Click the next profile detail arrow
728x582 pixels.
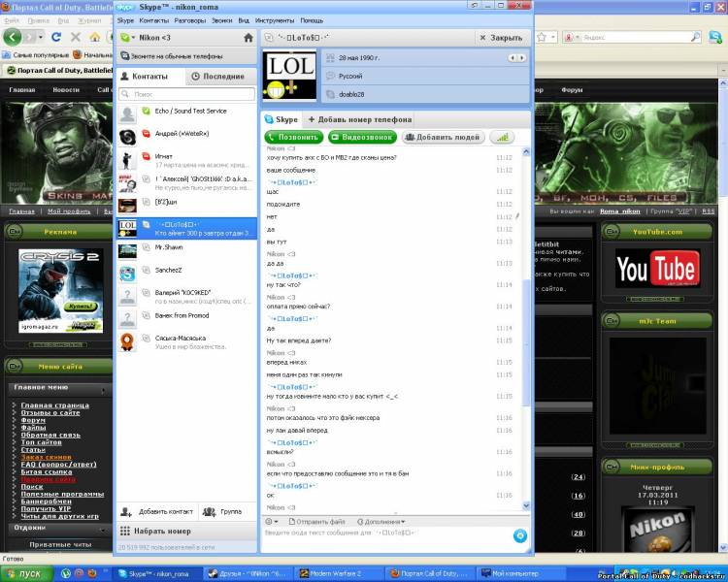[x=522, y=58]
